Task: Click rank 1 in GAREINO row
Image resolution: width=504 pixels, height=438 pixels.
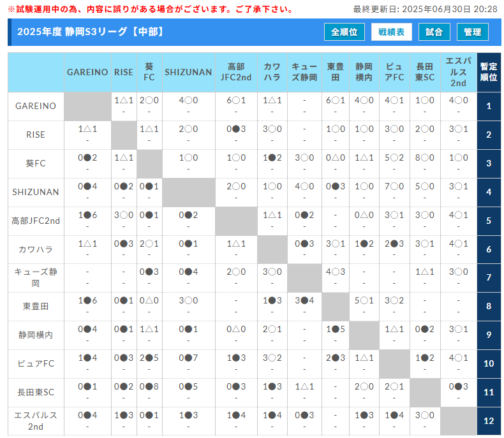Action: 489,106
